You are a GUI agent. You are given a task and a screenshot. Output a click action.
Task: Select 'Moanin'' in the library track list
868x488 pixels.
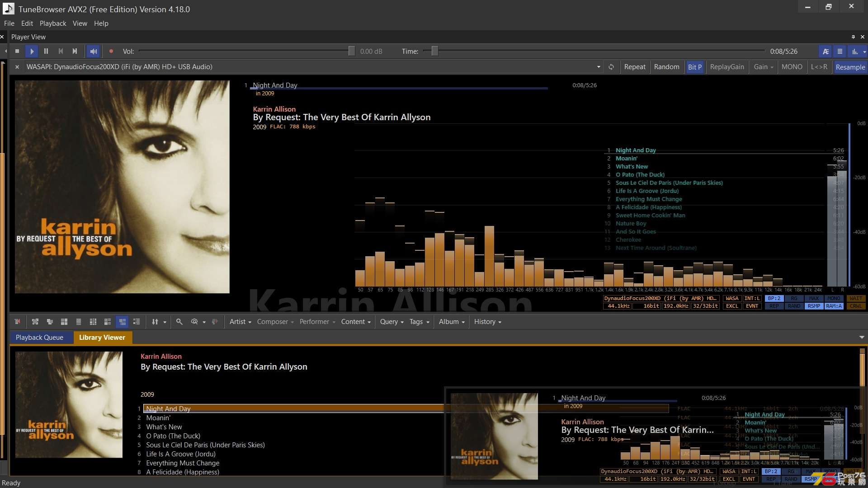158,418
